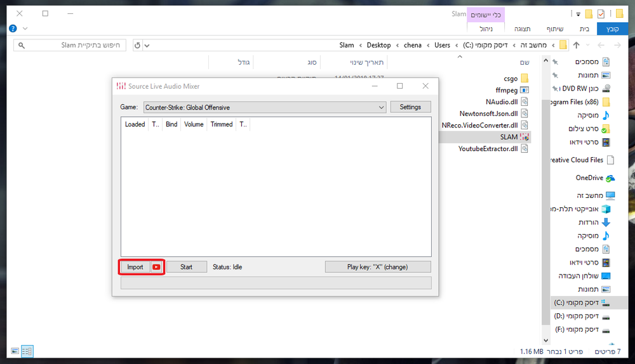Open the DVD RW drive icon in sidebar

606,88
